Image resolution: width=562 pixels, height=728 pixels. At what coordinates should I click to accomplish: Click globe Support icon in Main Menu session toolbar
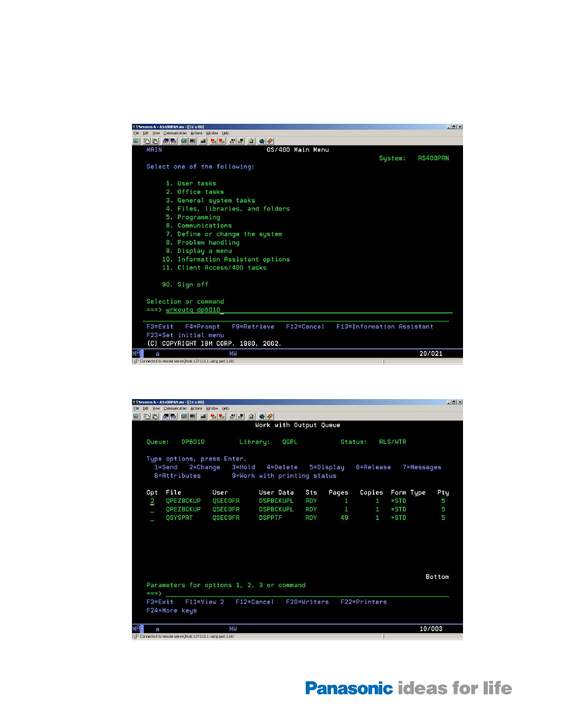point(262,141)
